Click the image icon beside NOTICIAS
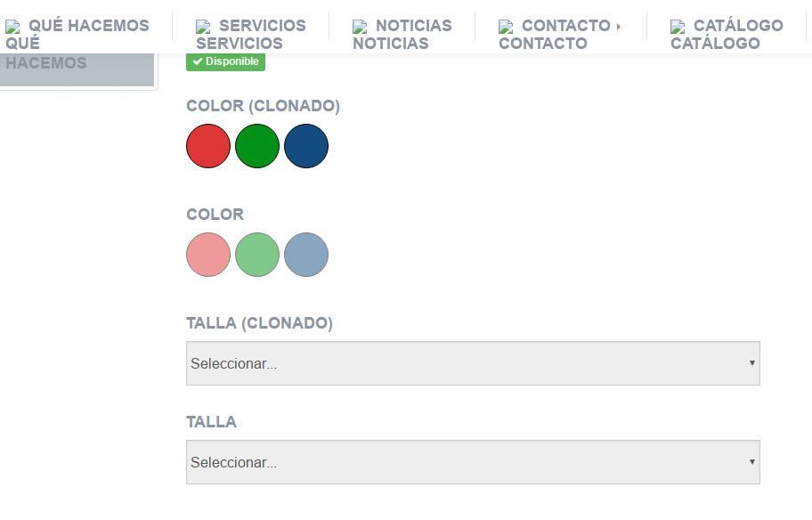Screen dimensions: 812x520 coord(360,27)
